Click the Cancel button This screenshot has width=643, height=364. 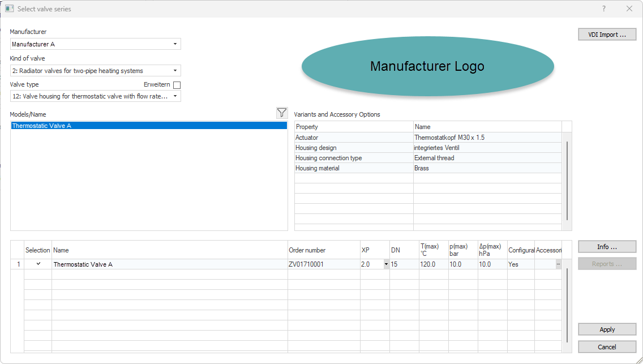coord(607,347)
